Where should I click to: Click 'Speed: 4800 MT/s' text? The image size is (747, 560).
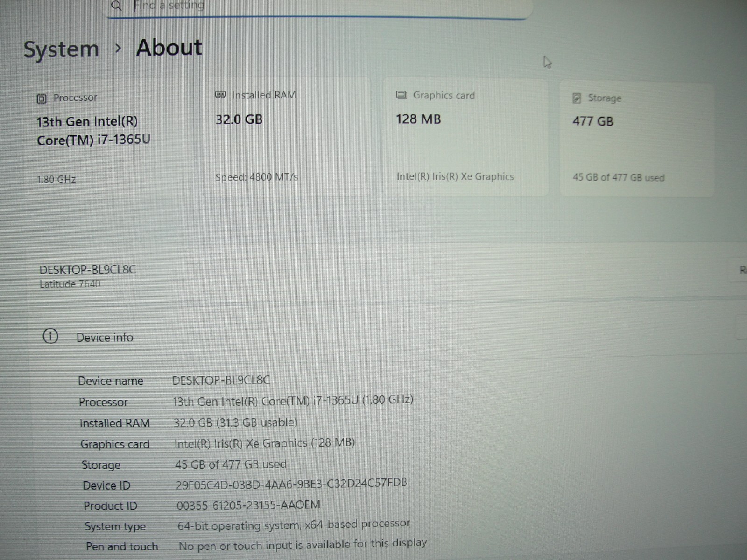coord(257,177)
